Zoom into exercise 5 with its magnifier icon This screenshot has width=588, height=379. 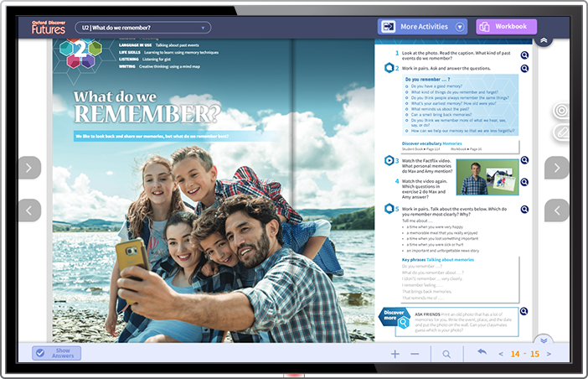tap(524, 209)
